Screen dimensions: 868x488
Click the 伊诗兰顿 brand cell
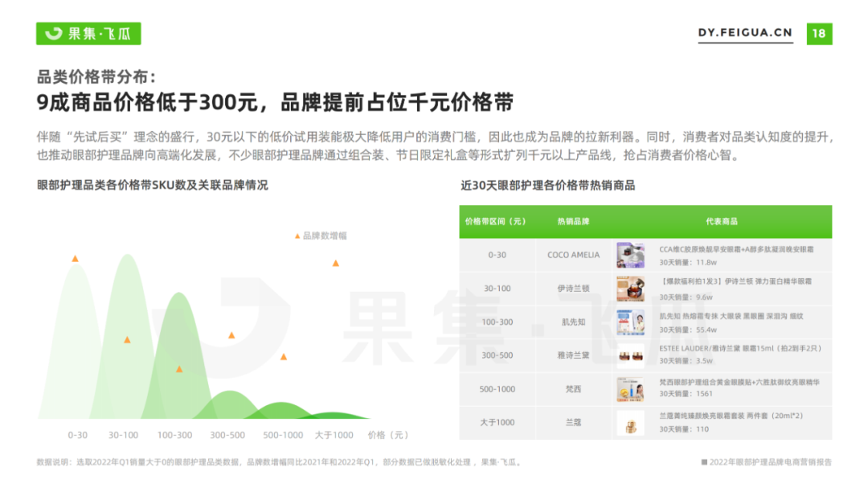click(574, 289)
